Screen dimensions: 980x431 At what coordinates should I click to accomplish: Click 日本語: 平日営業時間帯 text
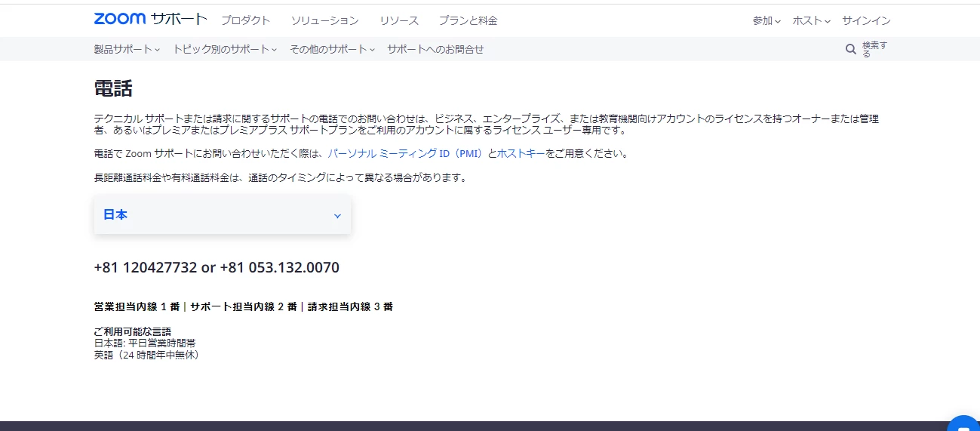[x=145, y=343]
